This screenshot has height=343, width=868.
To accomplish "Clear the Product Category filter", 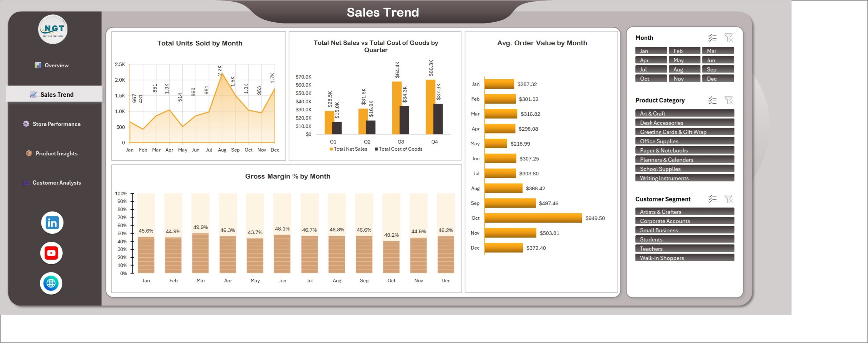I will pyautogui.click(x=729, y=100).
